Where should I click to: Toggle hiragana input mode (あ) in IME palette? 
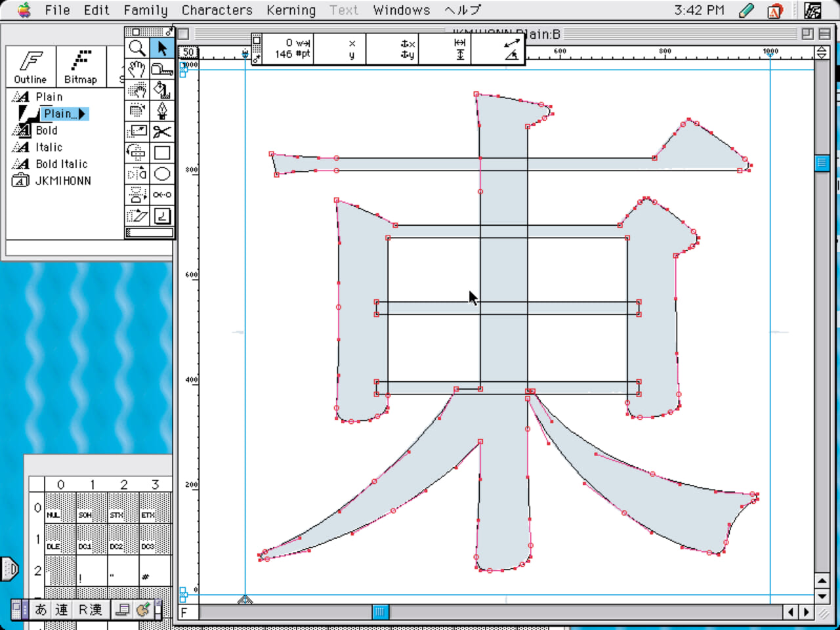coord(41,610)
